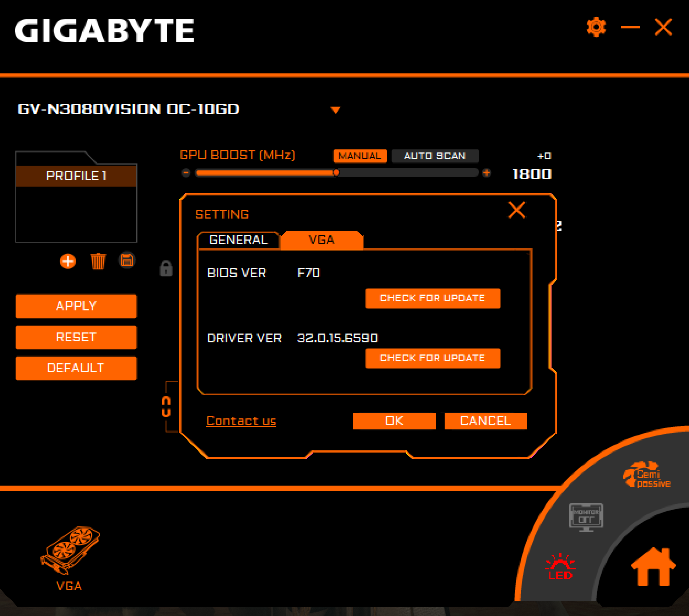Check for BIOS update
The width and height of the screenshot is (689, 616).
coord(433,298)
